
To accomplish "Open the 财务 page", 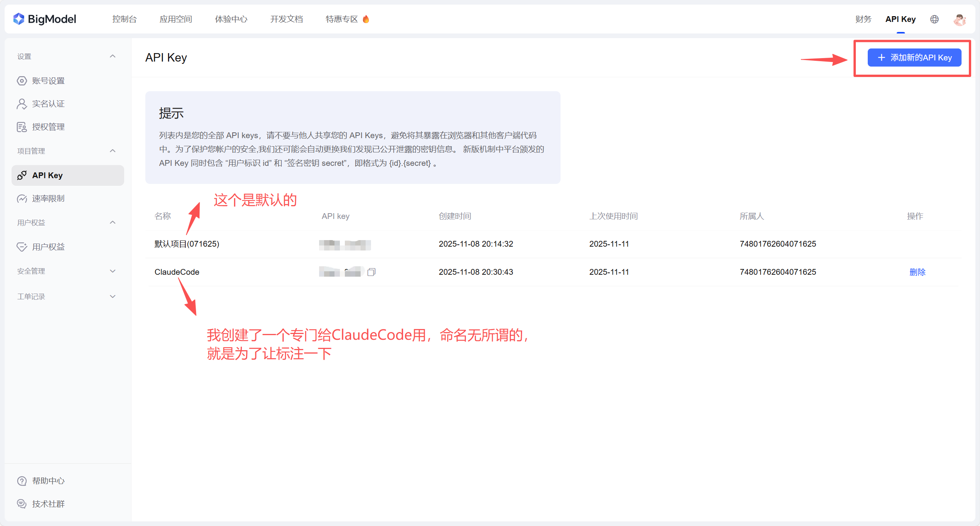I will pyautogui.click(x=863, y=19).
